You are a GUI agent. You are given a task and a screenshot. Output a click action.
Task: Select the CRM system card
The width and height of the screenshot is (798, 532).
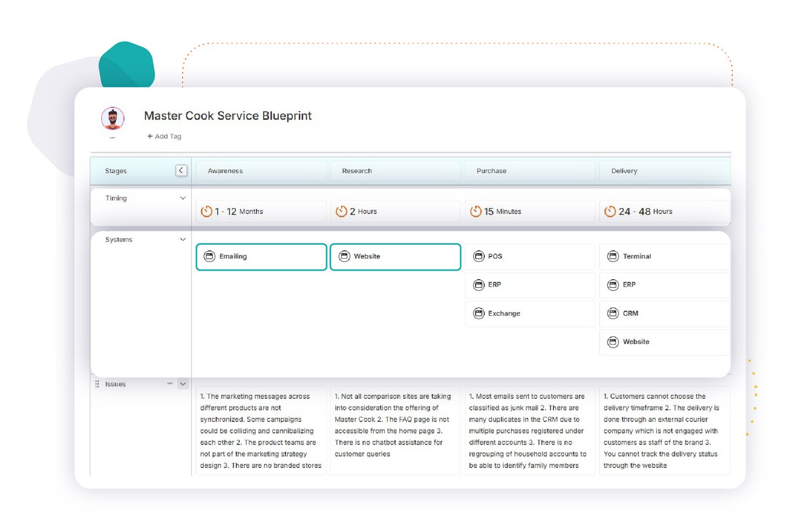(665, 313)
